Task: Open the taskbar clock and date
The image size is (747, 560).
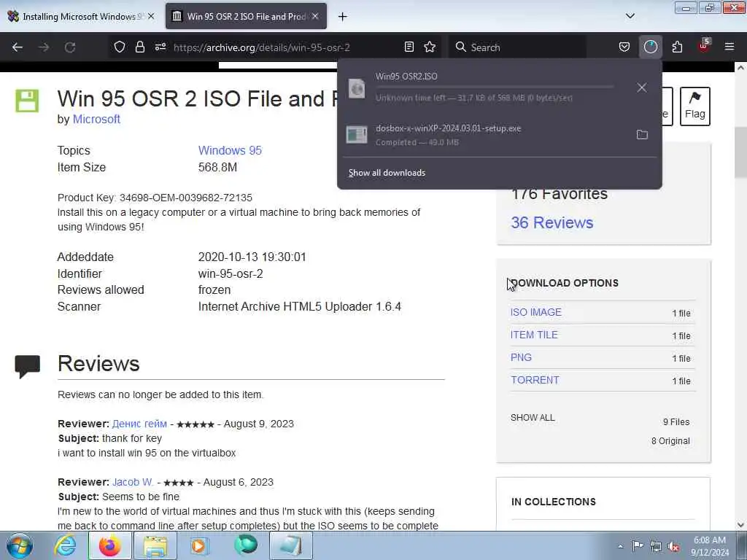Action: tap(710, 546)
